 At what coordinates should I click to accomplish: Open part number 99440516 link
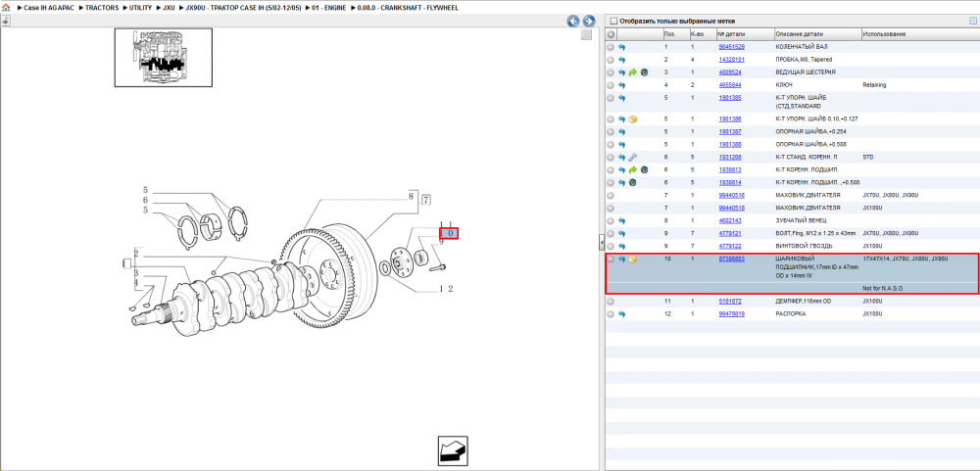pos(731,195)
